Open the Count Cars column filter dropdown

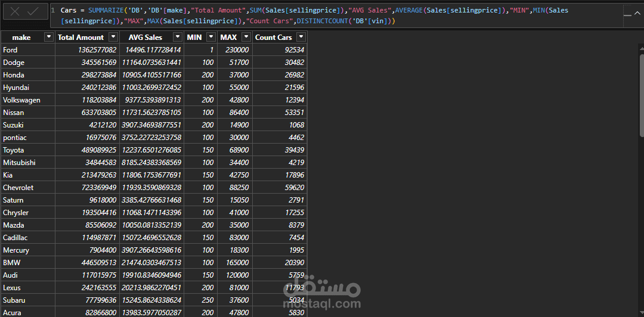[x=301, y=37]
